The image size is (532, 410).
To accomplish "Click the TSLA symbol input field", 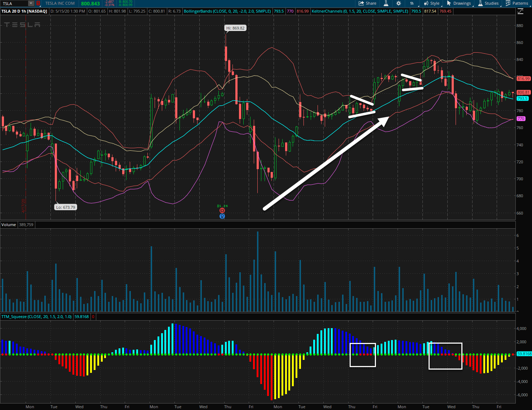I will pyautogui.click(x=14, y=4).
